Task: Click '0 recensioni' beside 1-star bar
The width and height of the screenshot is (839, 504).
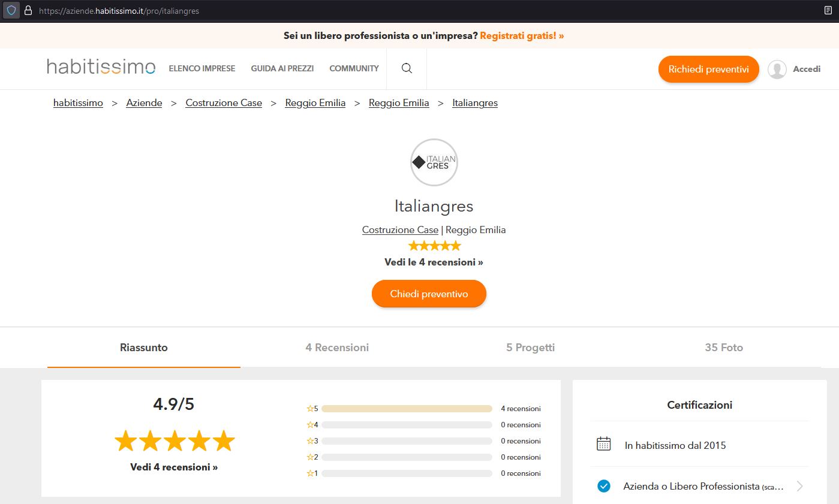Action: [x=521, y=473]
